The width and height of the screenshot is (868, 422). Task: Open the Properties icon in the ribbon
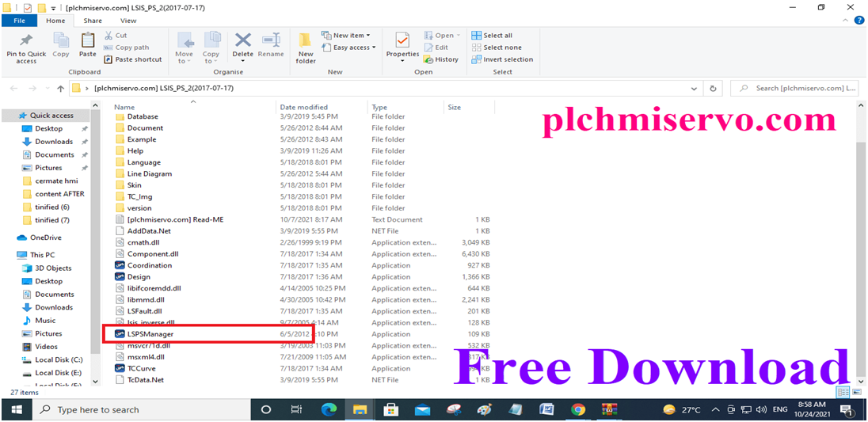click(402, 40)
